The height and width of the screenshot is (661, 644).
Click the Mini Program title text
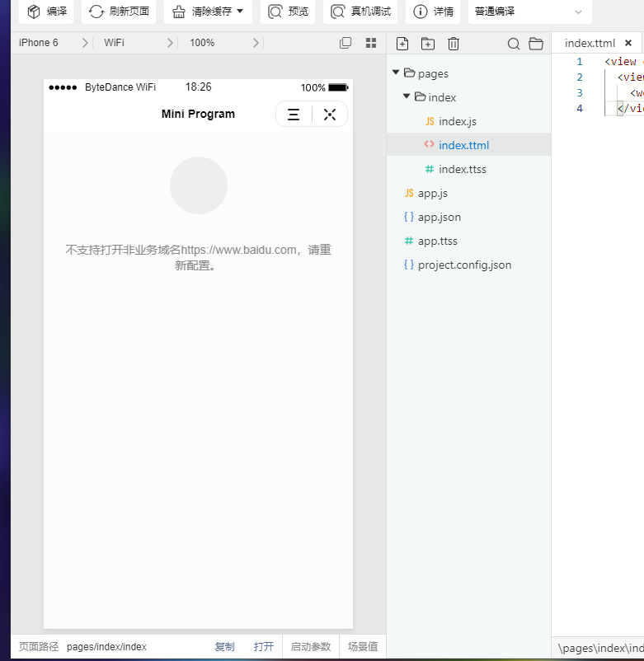click(x=198, y=114)
